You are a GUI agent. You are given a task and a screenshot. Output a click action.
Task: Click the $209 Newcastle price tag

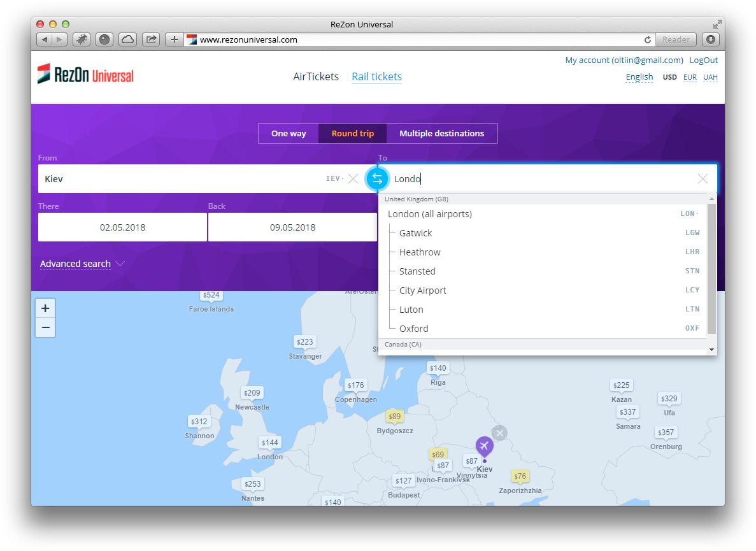[252, 393]
